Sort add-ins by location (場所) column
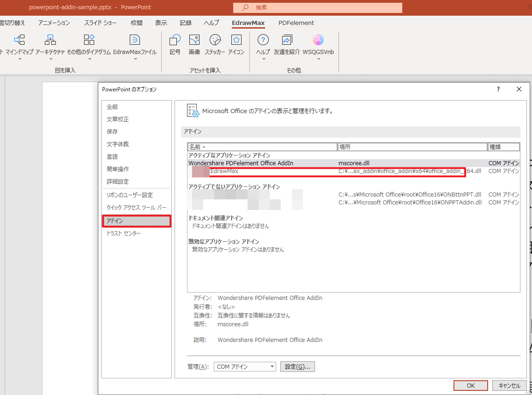The width and height of the screenshot is (532, 395). (412, 147)
